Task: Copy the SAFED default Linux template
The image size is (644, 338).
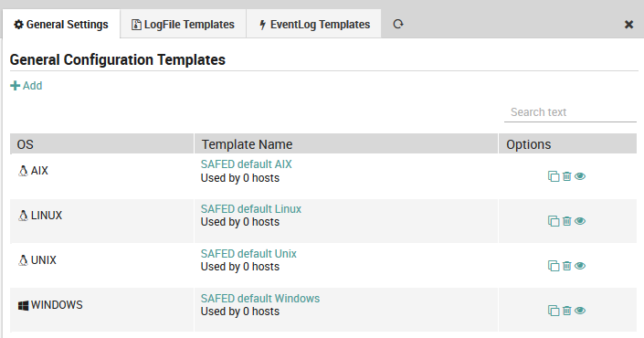Action: [x=554, y=221]
